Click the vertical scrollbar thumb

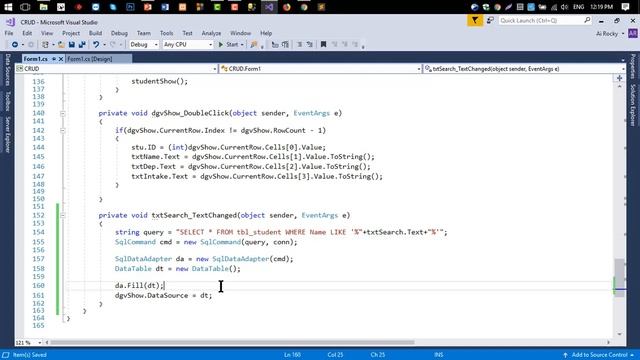coord(620,278)
